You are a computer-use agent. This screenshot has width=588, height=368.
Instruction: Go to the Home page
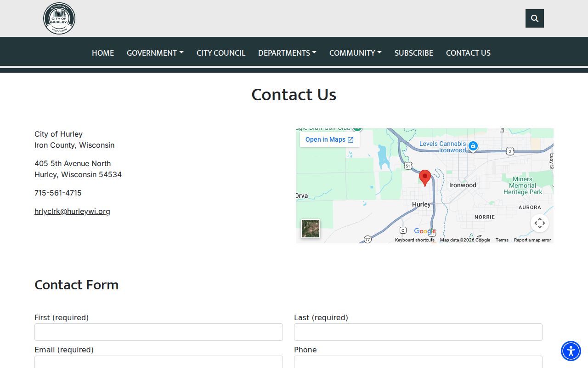coord(103,53)
